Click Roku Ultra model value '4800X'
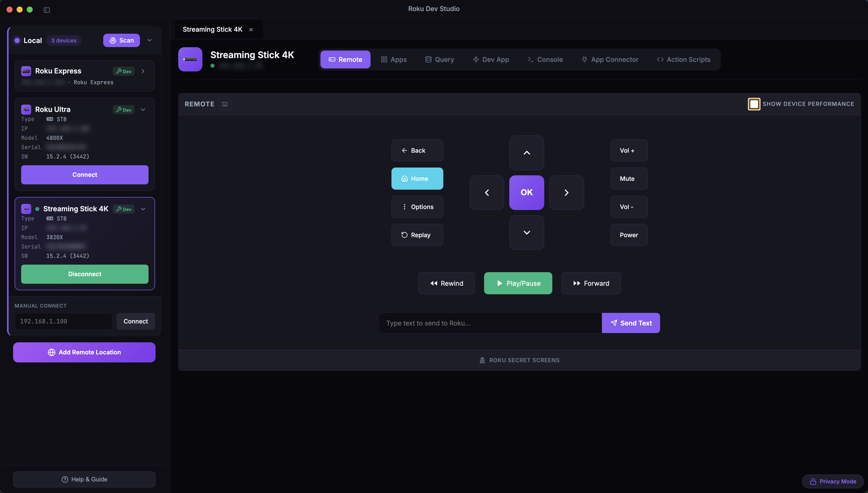The image size is (868, 493). [x=55, y=138]
